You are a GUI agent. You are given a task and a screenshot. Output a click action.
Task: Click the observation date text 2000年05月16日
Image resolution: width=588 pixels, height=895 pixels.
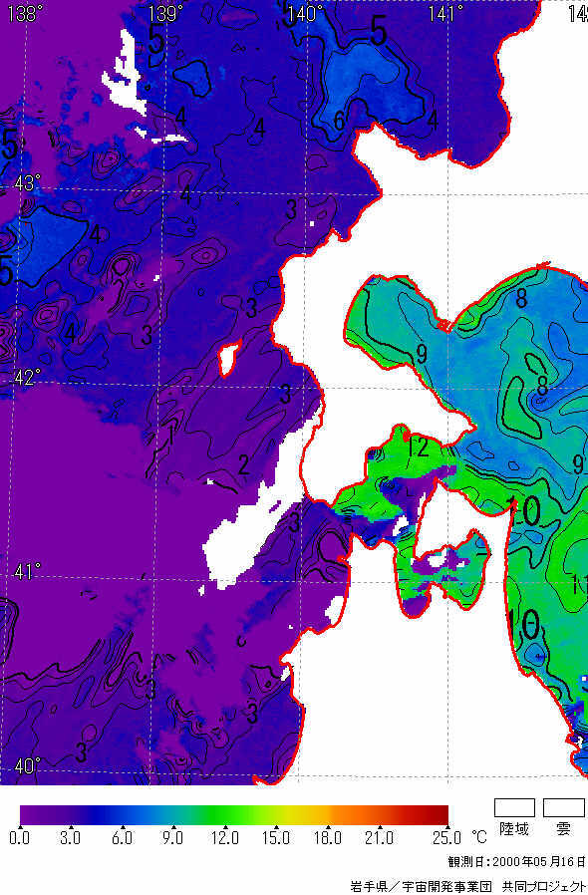539,861
